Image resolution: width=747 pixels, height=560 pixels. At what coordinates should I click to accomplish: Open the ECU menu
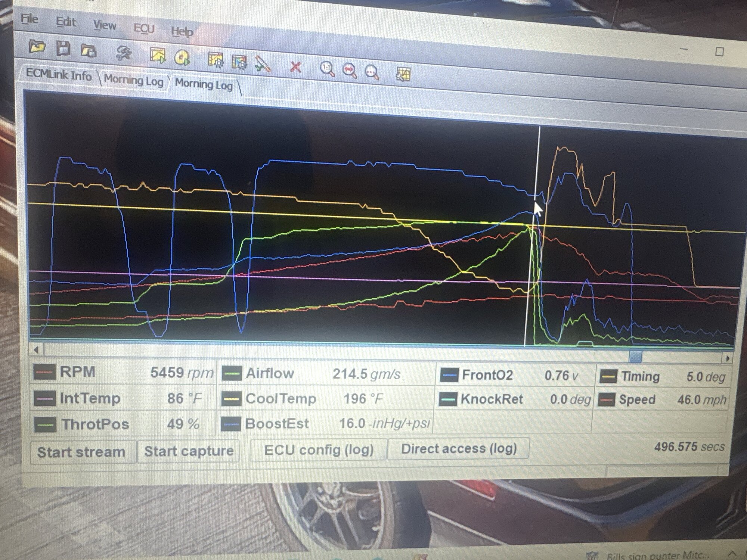(144, 28)
